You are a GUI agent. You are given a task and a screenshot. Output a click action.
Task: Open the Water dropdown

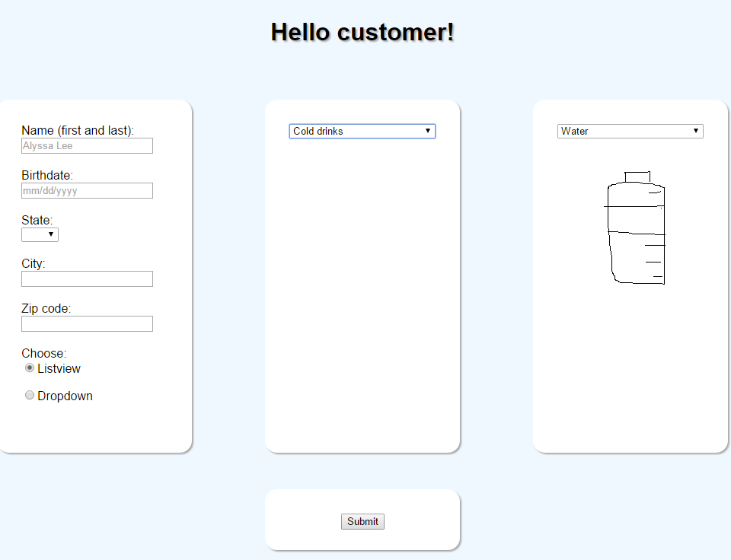click(x=630, y=131)
